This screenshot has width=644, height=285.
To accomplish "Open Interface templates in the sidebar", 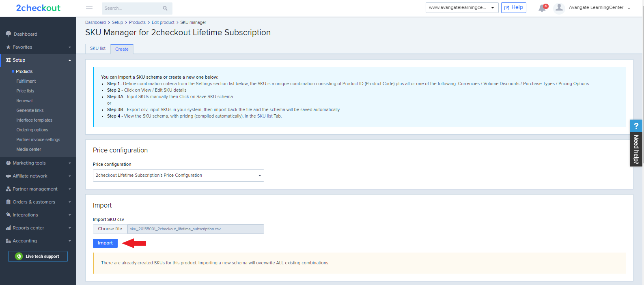I will [x=34, y=120].
